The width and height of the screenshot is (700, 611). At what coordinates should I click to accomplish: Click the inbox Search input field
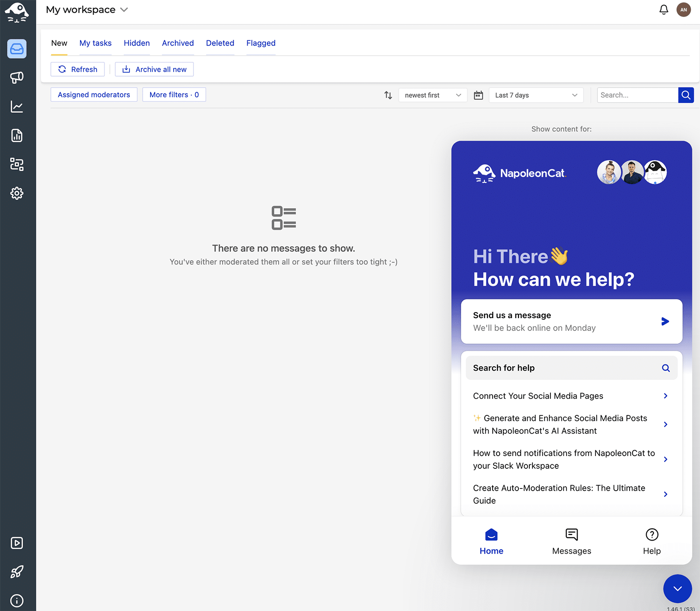point(637,95)
